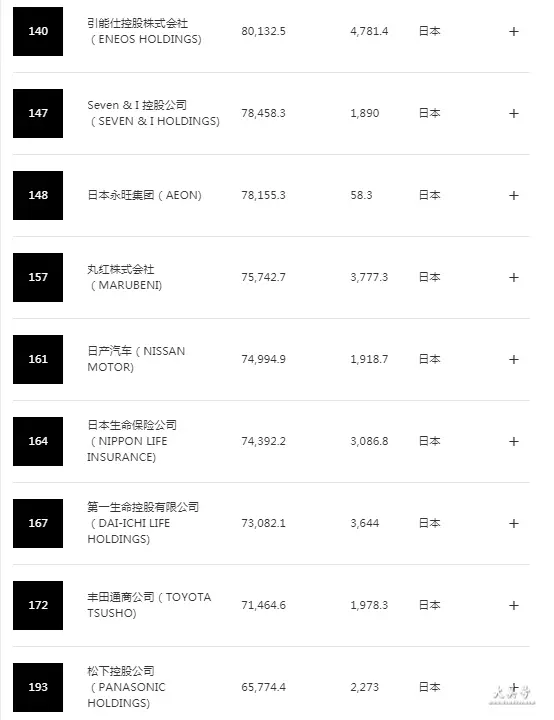Click the rank 148 black badge
554x720 pixels.
(x=38, y=195)
